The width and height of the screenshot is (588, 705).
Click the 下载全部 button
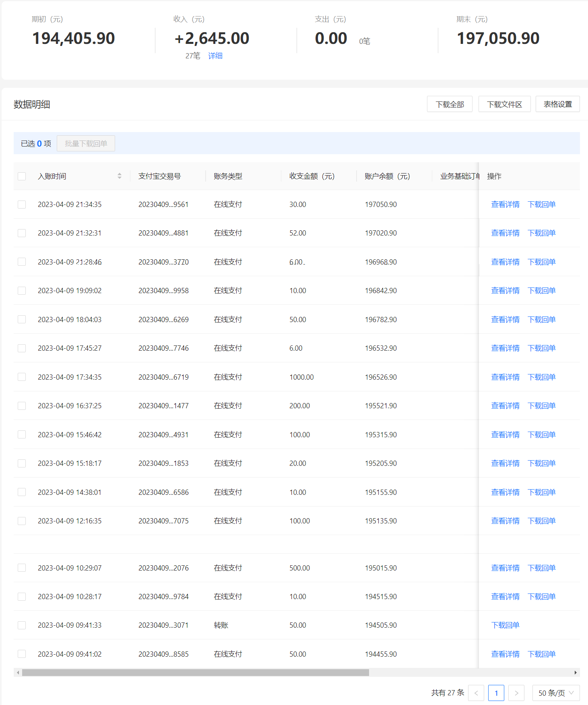click(x=450, y=104)
